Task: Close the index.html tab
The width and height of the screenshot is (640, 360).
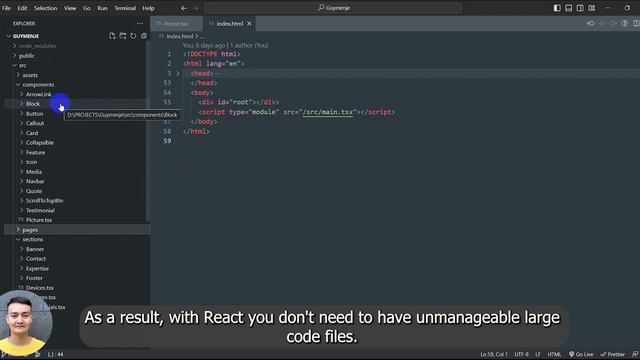Action: [x=249, y=24]
